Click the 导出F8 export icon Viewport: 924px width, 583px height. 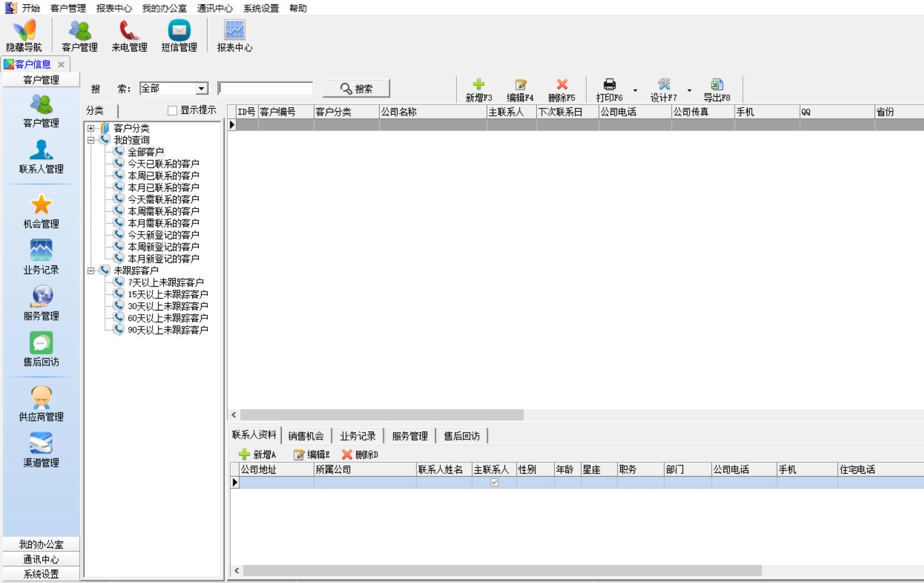pos(716,85)
